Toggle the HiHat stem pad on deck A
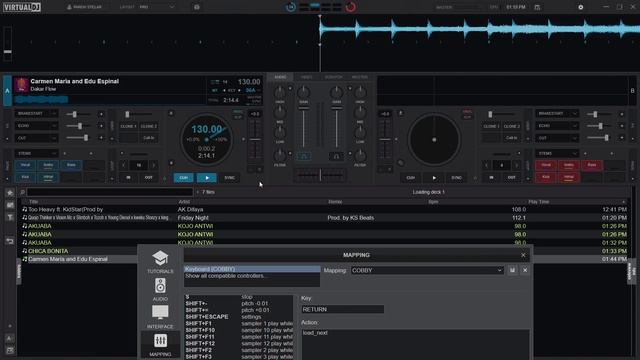 48,177
